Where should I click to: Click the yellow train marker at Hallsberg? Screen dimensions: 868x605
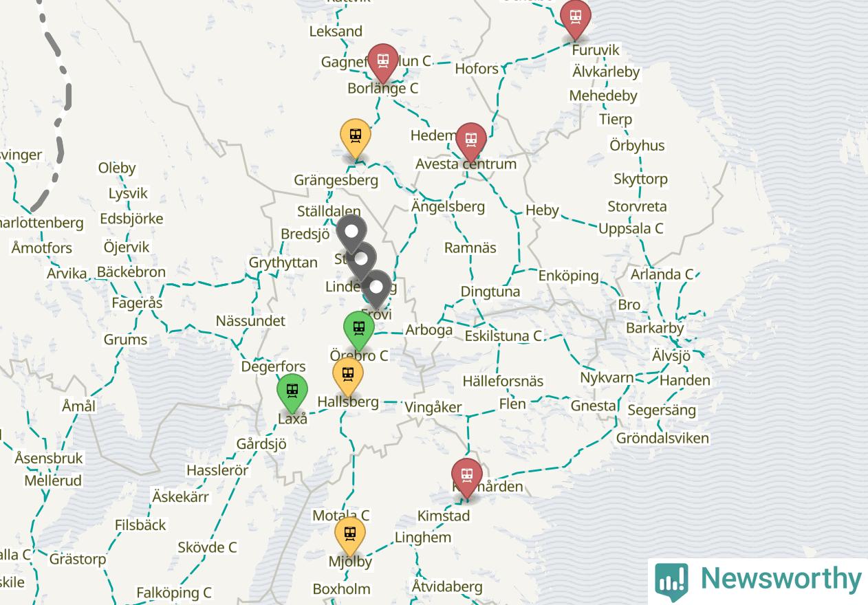348,376
